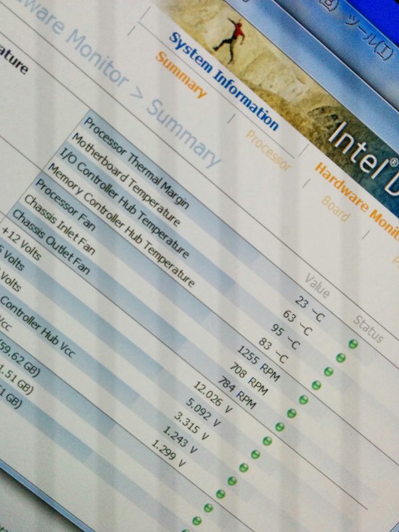Image resolution: width=399 pixels, height=532 pixels.
Task: Select the Motherboard Temperature row label
Action: coord(126,180)
